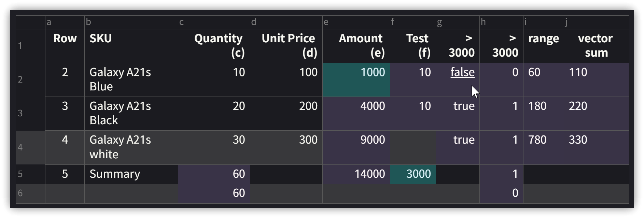Viewport: 644px width, 218px height.
Task: Select the 'Galaxy A21s Black' cell
Action: 131,114
